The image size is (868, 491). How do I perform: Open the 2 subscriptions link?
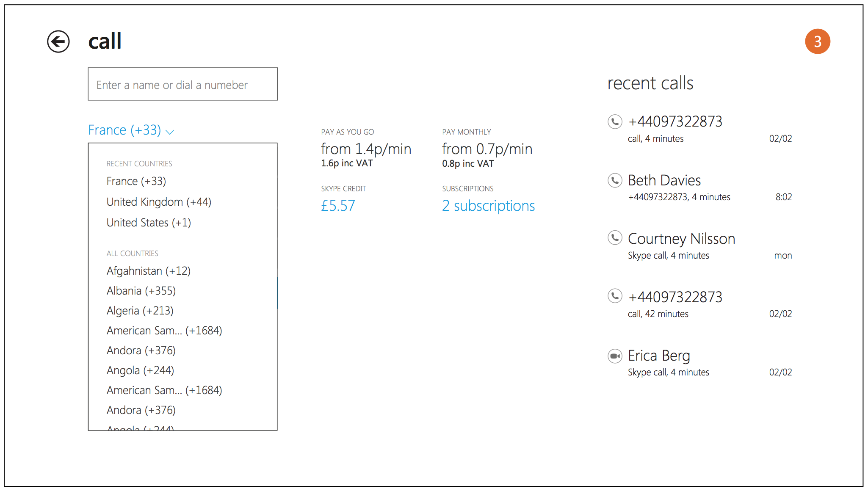(x=488, y=206)
